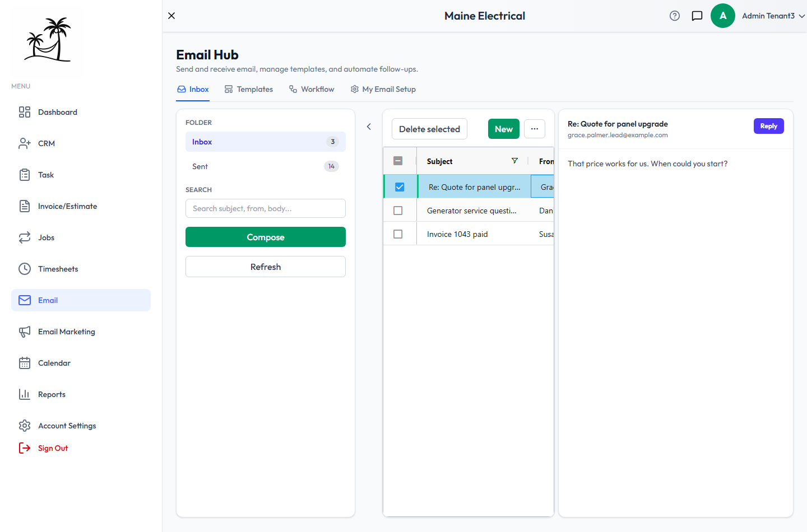Click the Email envelope icon in sidebar

click(x=25, y=300)
